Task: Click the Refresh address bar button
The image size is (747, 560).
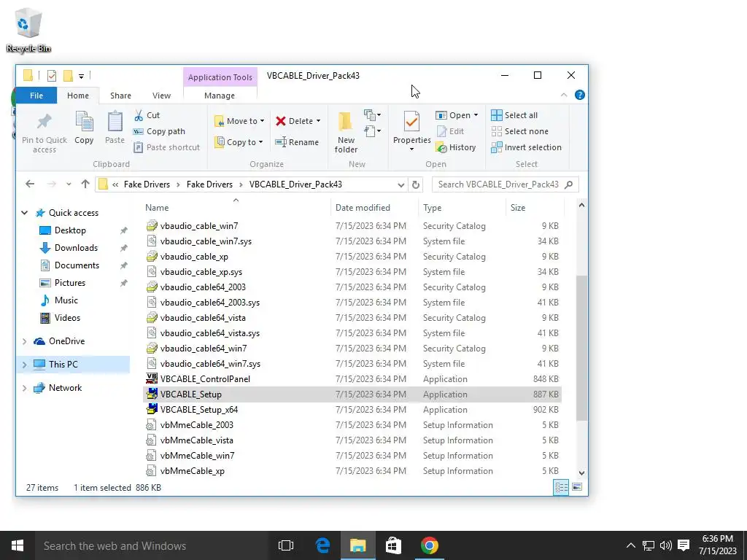Action: click(x=415, y=184)
